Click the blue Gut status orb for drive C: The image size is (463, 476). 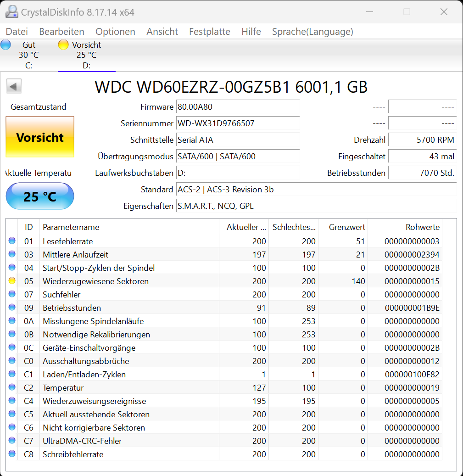[6, 45]
